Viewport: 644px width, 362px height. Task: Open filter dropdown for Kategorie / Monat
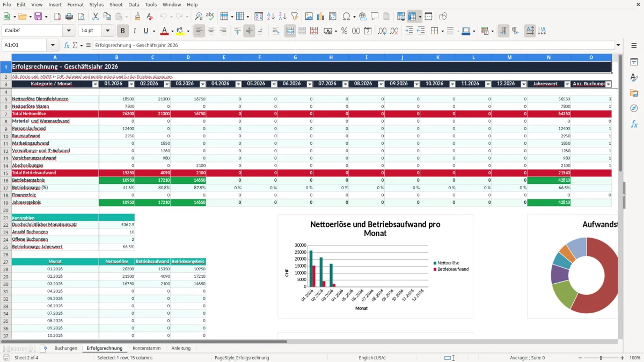tap(96, 84)
